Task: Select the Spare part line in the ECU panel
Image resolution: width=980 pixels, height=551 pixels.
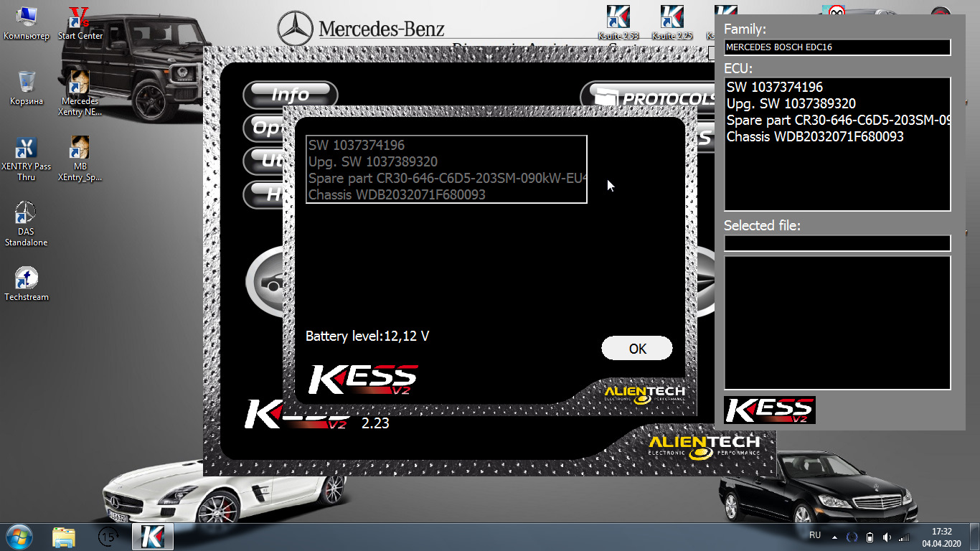Action: (x=839, y=121)
